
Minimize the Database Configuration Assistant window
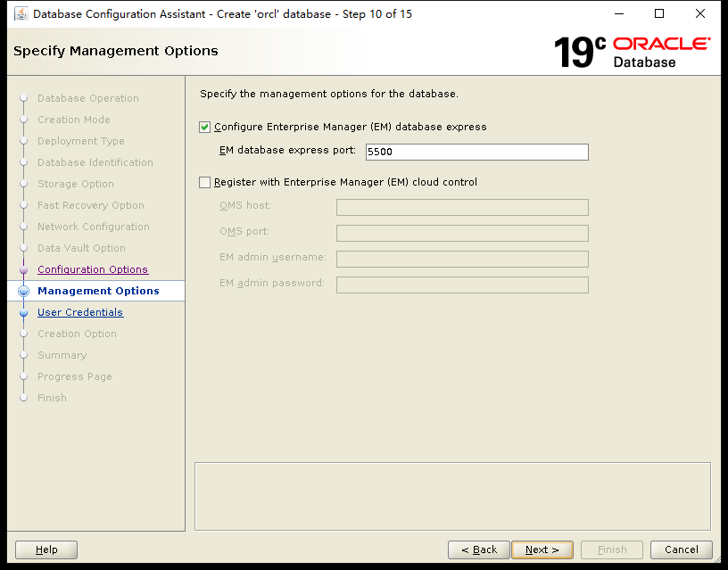coord(619,14)
